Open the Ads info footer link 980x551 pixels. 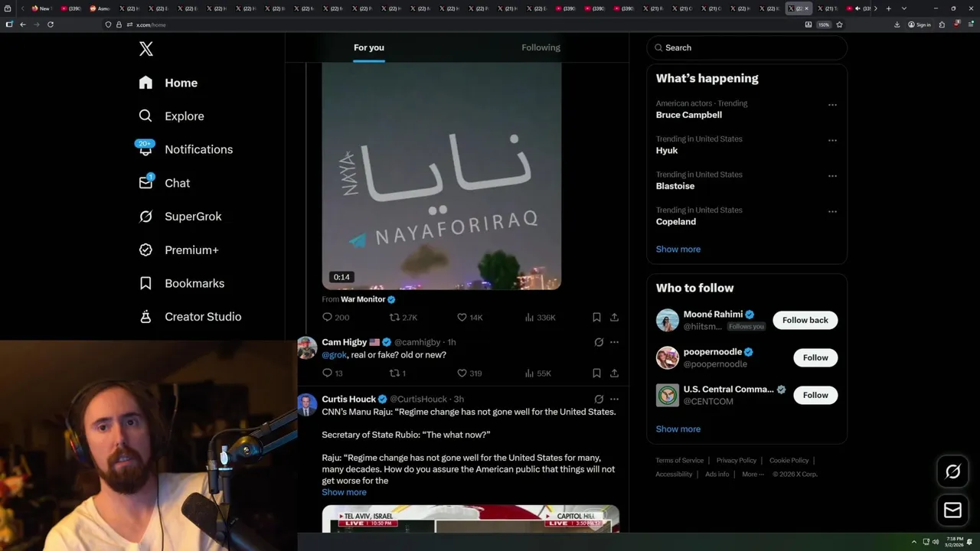(x=717, y=474)
